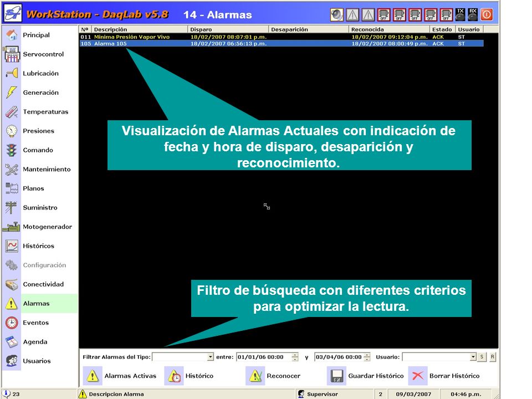Open the Eventos clock section
Screen dimensions: 532x399
[40, 323]
